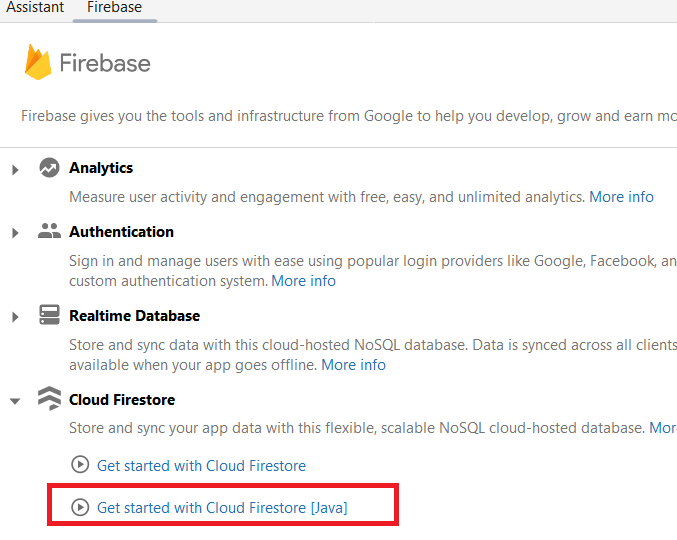This screenshot has width=677, height=540.
Task: Click the Analytics chart icon
Action: point(49,168)
